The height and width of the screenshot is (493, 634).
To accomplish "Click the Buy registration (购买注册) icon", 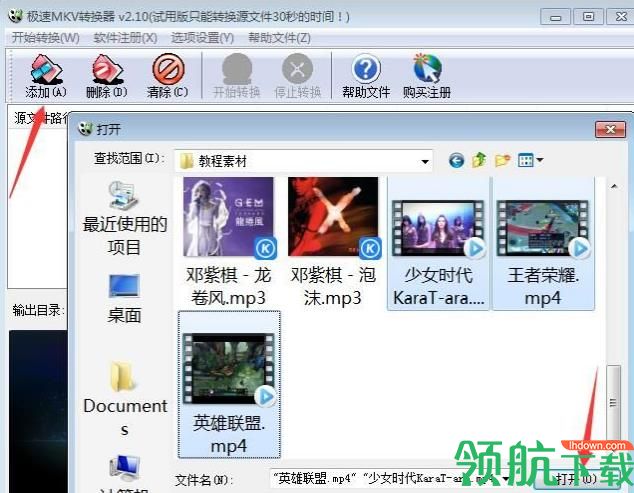I will tap(427, 76).
